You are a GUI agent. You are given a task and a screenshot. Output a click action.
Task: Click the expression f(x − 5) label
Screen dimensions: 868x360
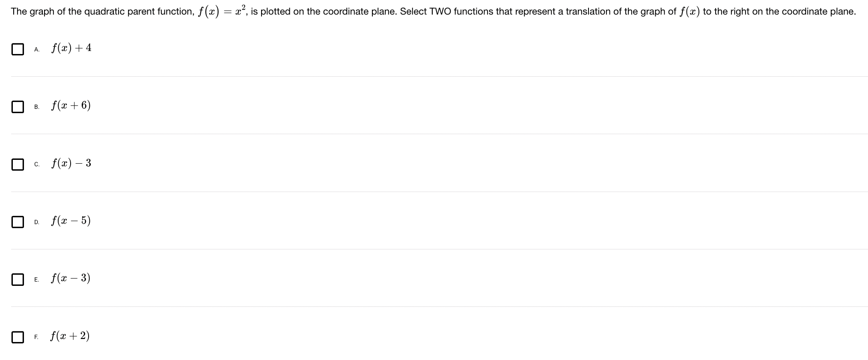(x=71, y=221)
